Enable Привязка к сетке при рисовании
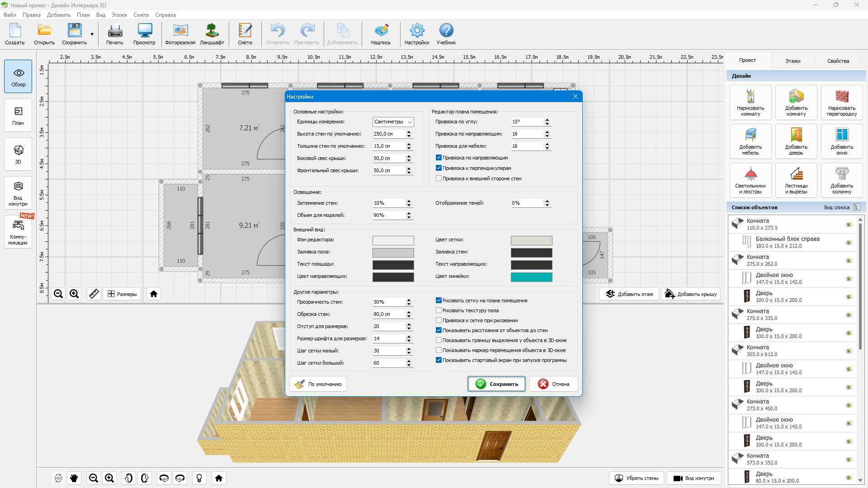 pyautogui.click(x=439, y=320)
